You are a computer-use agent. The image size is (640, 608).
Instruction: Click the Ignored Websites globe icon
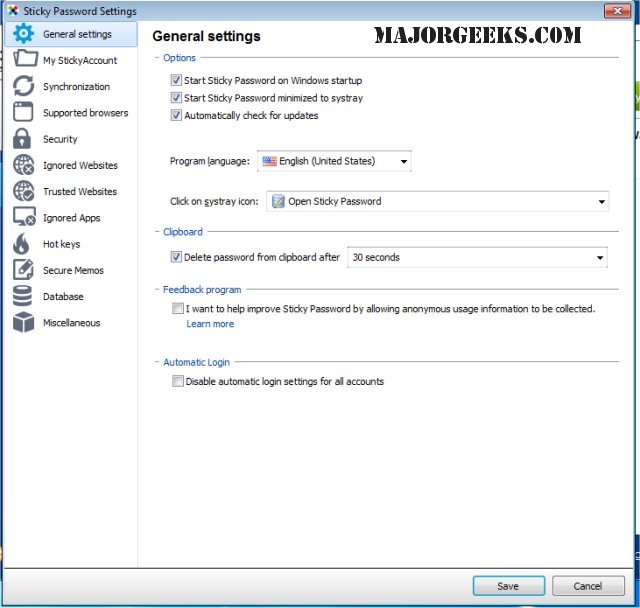[x=23, y=165]
